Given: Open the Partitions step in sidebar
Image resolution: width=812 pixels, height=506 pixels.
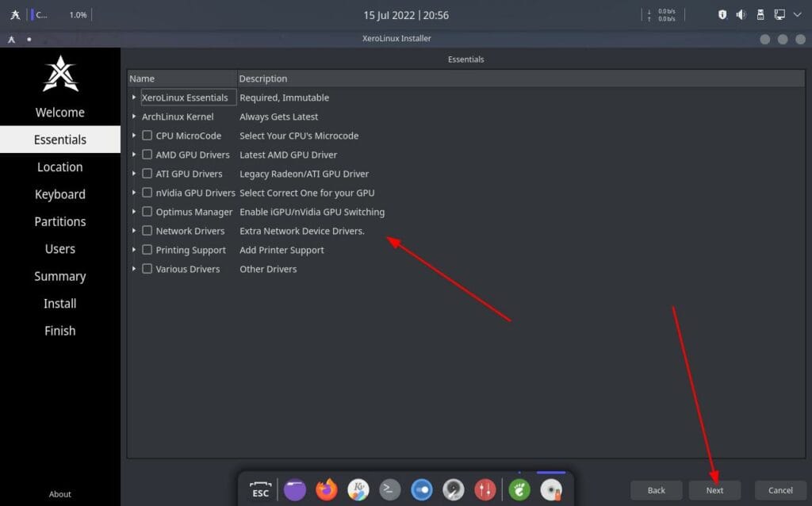Looking at the screenshot, I should [60, 221].
